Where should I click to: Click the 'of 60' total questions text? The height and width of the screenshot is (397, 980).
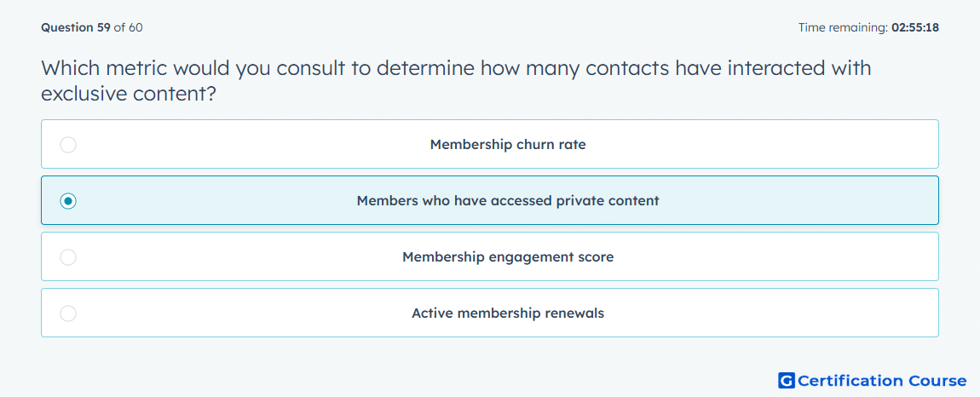128,27
